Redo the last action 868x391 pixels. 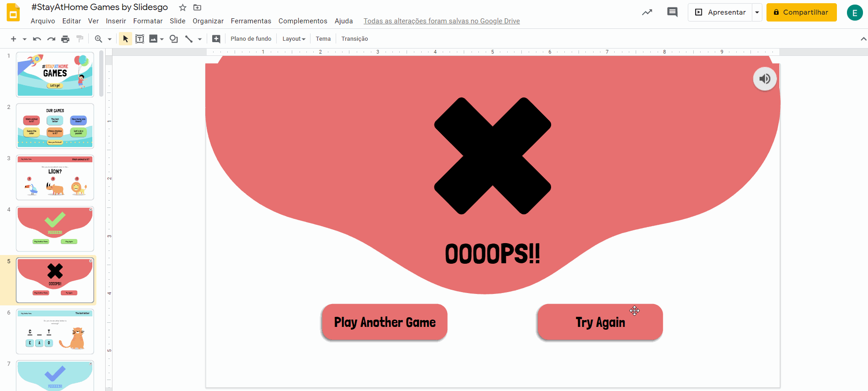point(51,39)
